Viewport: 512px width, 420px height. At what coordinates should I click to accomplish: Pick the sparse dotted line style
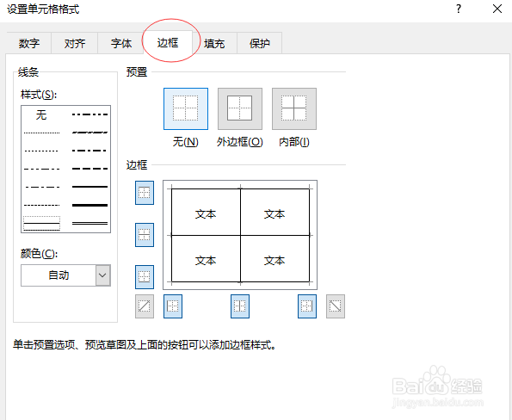pyautogui.click(x=41, y=151)
